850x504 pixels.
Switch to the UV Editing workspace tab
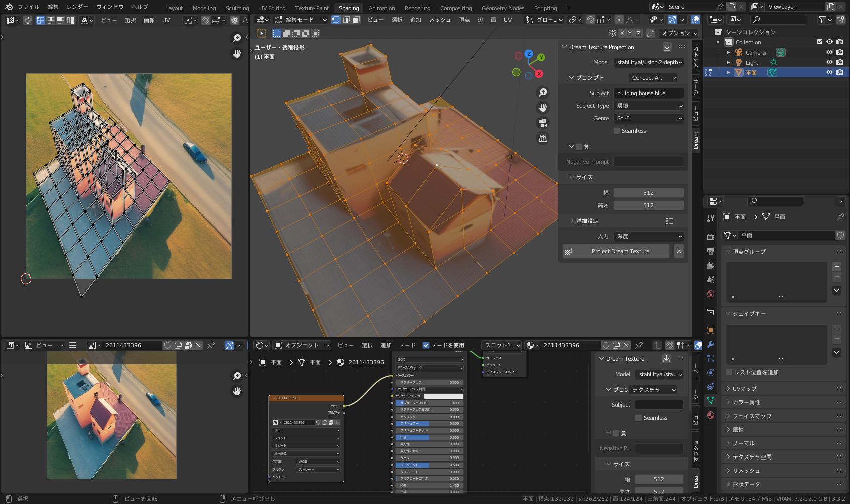(272, 8)
